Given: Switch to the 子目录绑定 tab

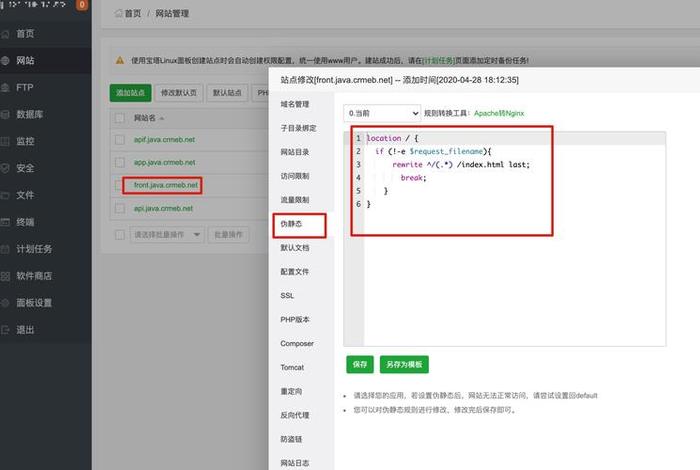Looking at the screenshot, I should [x=298, y=128].
